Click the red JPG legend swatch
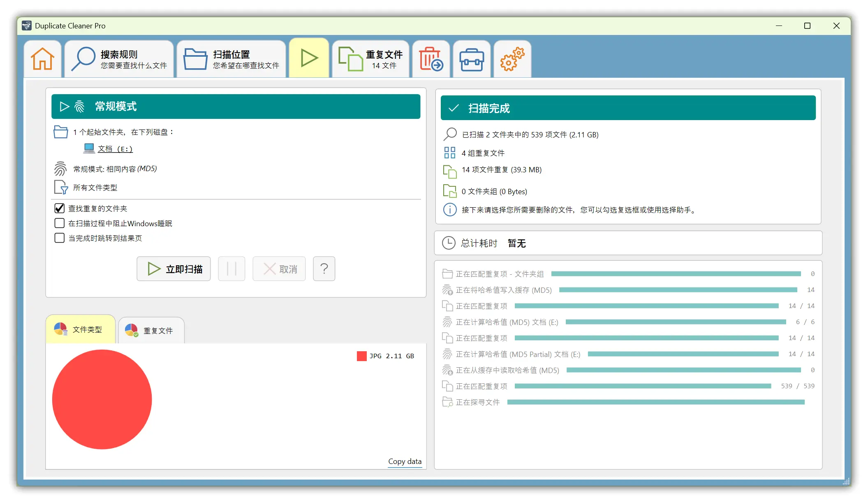 362,356
